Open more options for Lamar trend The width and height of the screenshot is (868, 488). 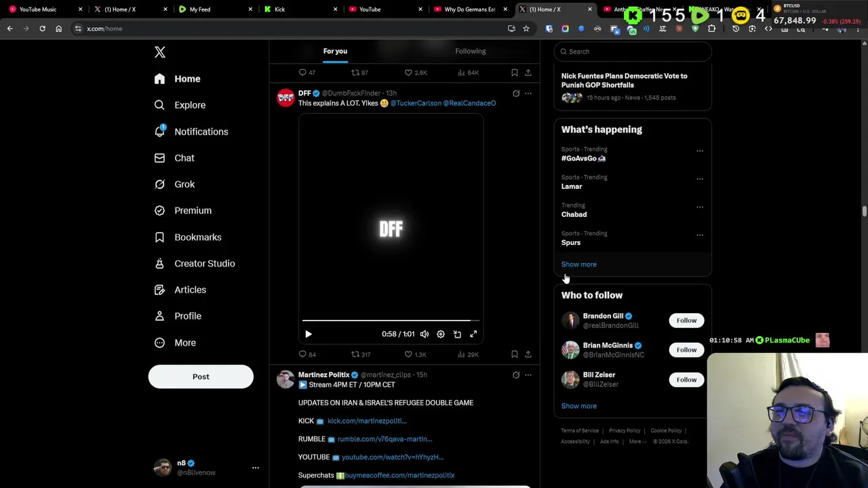pyautogui.click(x=700, y=179)
